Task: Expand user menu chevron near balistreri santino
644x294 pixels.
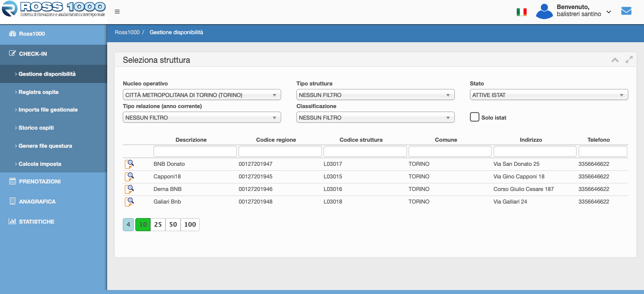Action: point(609,12)
